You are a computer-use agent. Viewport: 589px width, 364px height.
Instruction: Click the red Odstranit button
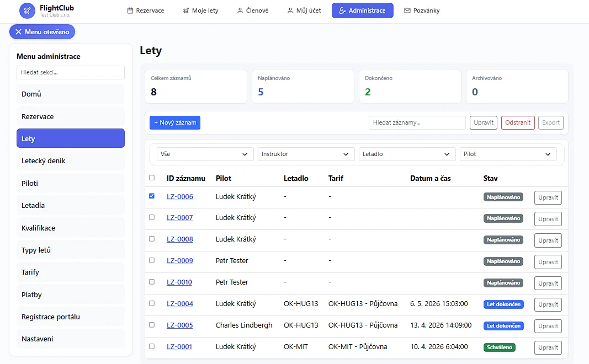(x=518, y=122)
